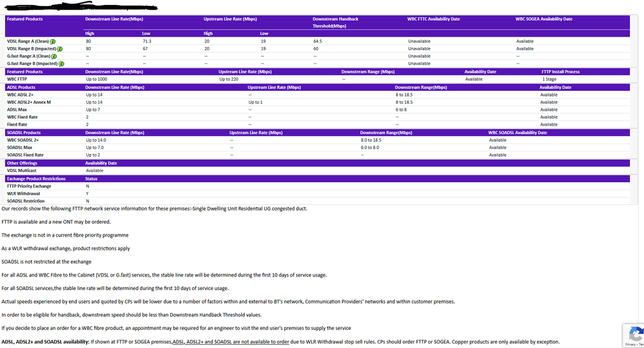Viewport: 644px width, 348px height.
Task: Select 'Exchange Product Restrictions' section header
Action: tap(36, 179)
